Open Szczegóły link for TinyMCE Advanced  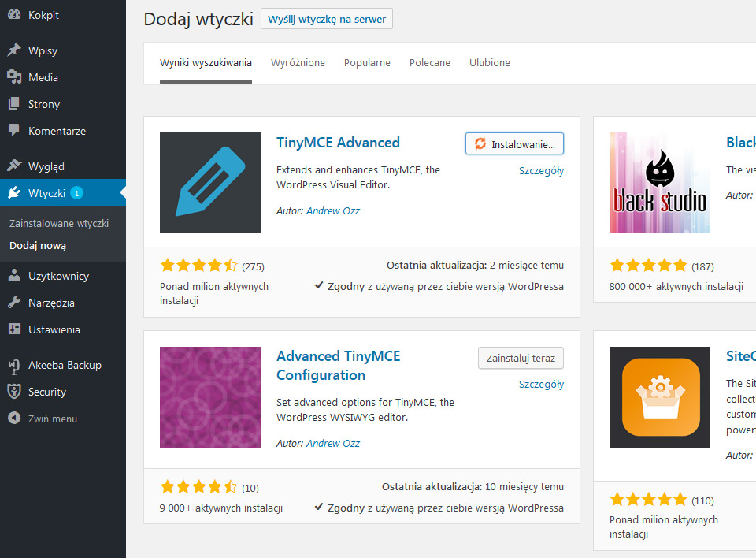click(541, 171)
